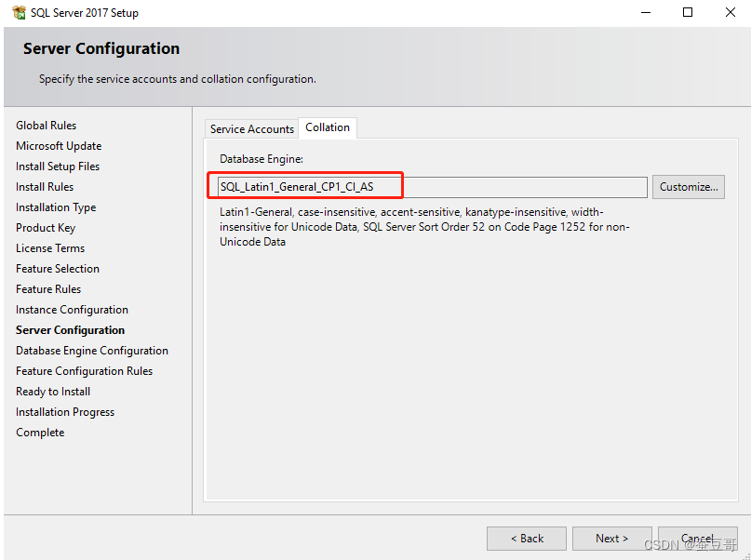Click the Ready to Install step
This screenshot has height=560, width=751.
[53, 392]
